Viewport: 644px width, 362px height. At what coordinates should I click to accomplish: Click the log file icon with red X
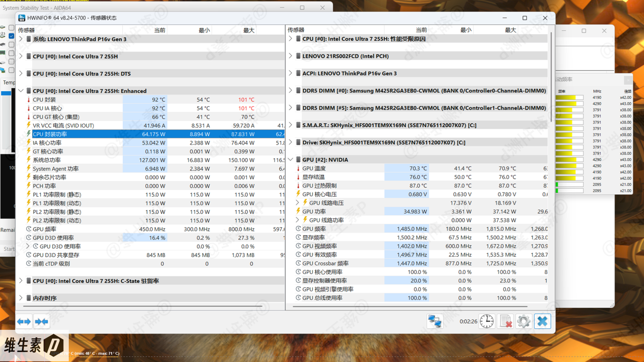[x=505, y=321]
